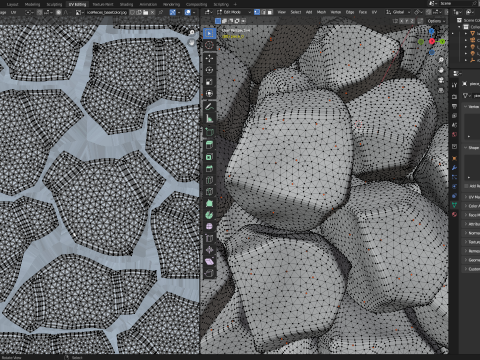Toggle X axis mirror button
Viewport: 480px width, 360px height.
click(x=402, y=21)
